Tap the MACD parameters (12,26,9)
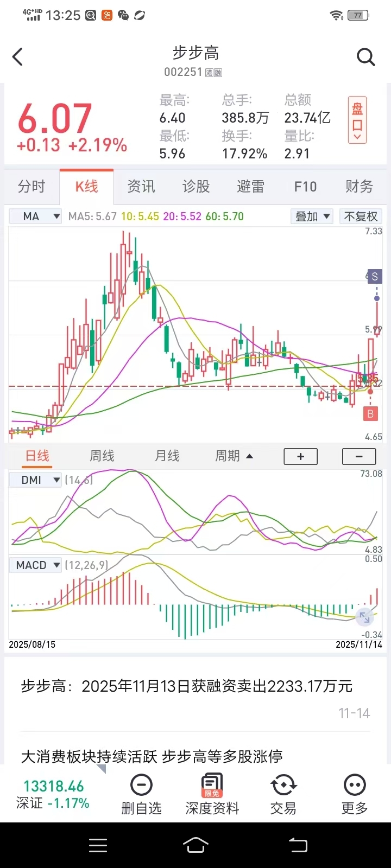Screen dimensions: 391x868 tap(86, 565)
